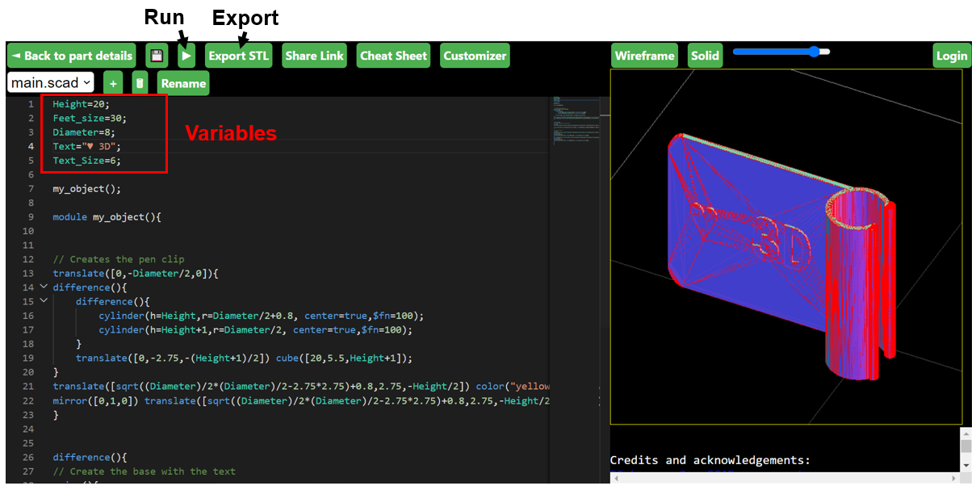Click line 4 to edit the Text variable
This screenshot has height=490, width=980.
coord(85,146)
